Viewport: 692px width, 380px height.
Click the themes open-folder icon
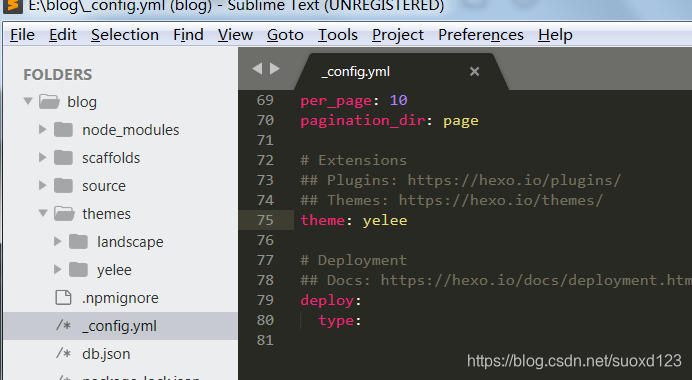tap(64, 214)
